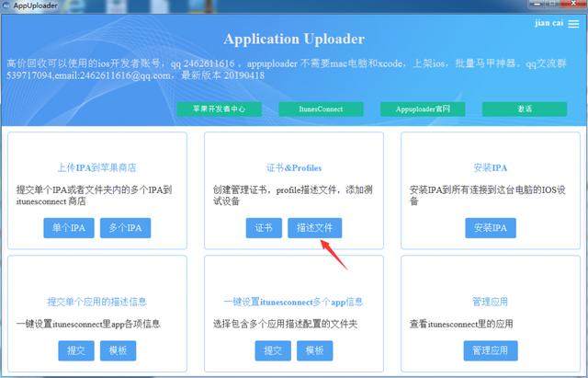Click the AppUploader title bar icon
The width and height of the screenshot is (588, 378).
click(x=6, y=6)
